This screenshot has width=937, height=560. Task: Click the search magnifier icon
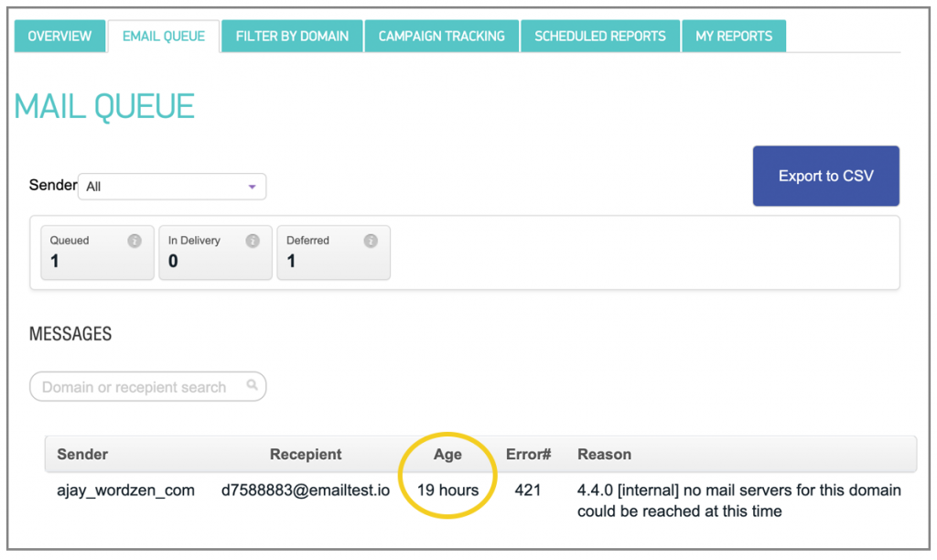pos(252,385)
